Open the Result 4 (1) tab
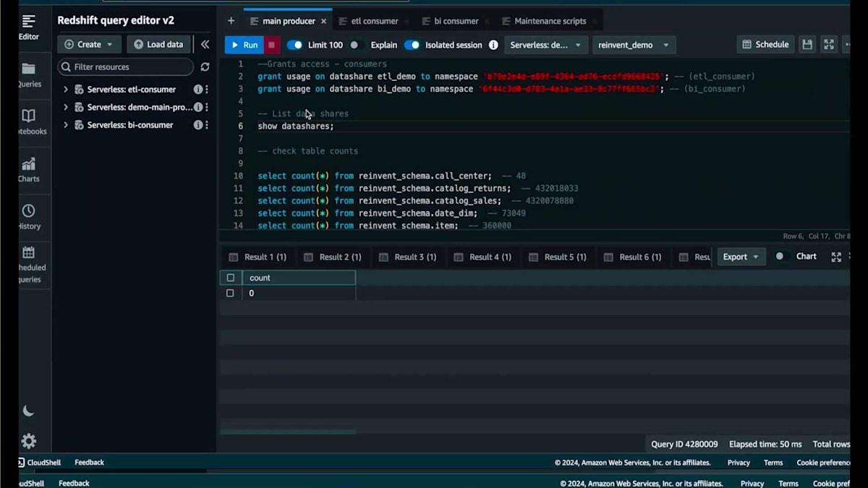This screenshot has height=488, width=868. pyautogui.click(x=482, y=257)
